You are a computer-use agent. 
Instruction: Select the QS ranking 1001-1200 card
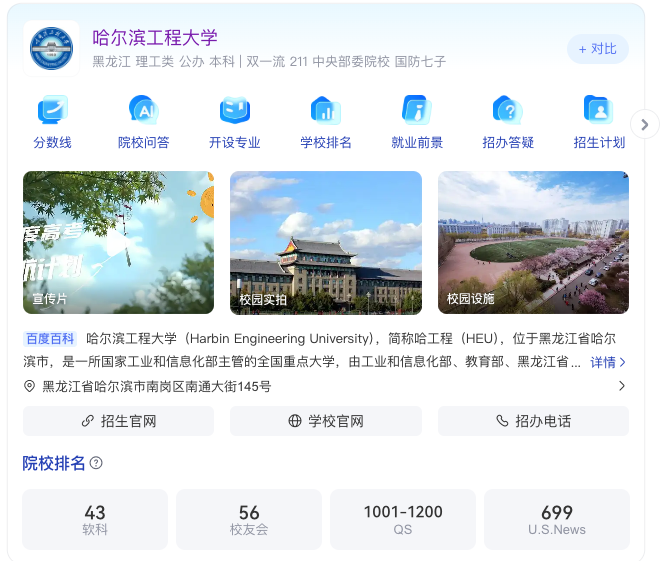coord(403,519)
